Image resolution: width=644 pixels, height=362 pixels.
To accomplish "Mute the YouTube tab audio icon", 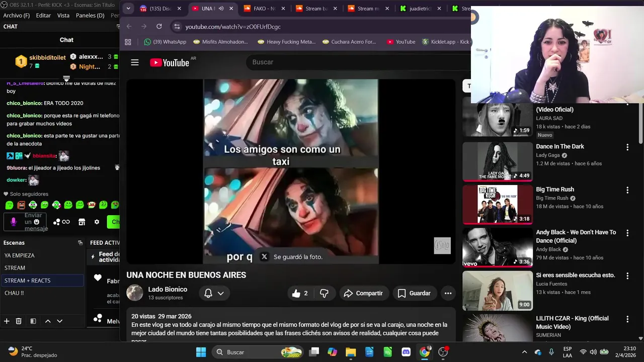I will [x=221, y=9].
